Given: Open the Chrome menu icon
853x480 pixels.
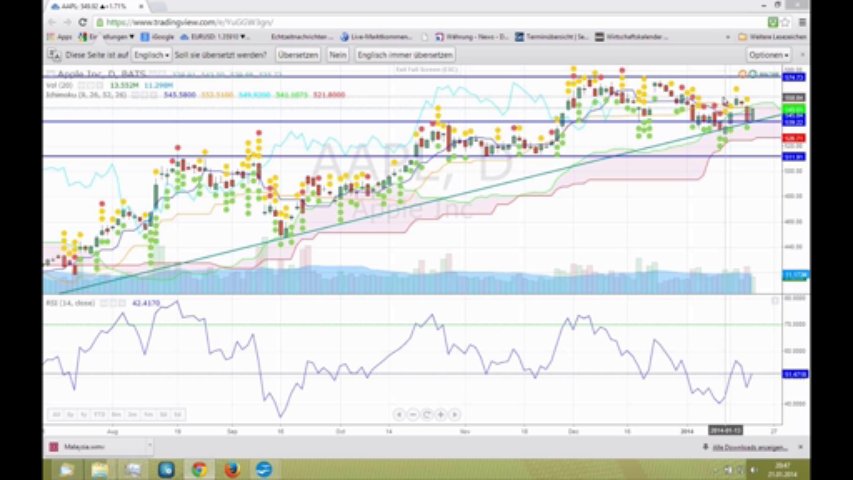Looking at the screenshot, I should click(x=801, y=21).
